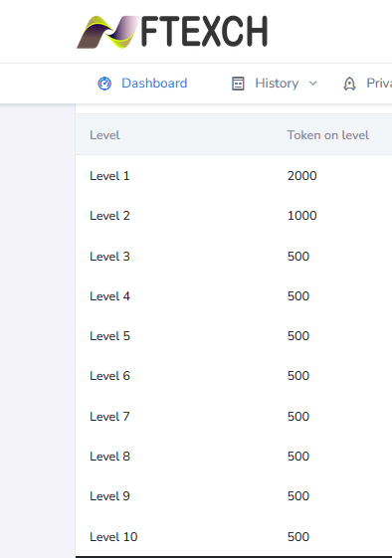Click the 500 token value for Level 4

298,296
